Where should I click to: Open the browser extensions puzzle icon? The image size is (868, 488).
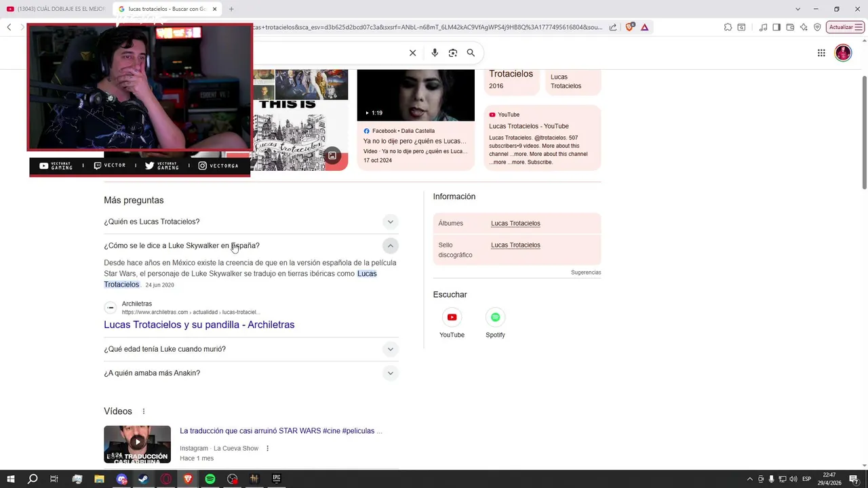[728, 27]
